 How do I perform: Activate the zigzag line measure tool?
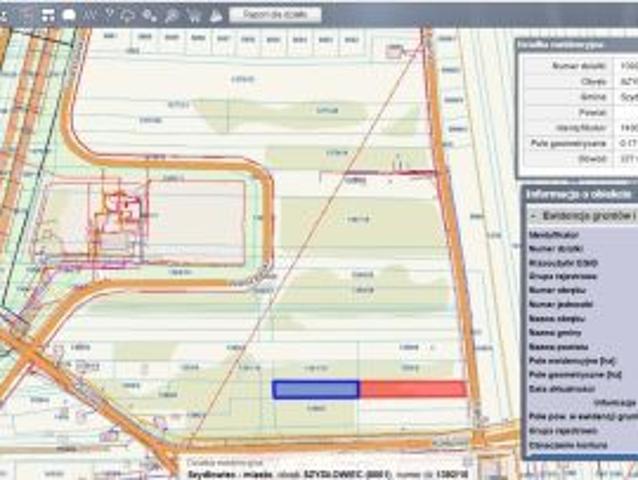pos(90,15)
